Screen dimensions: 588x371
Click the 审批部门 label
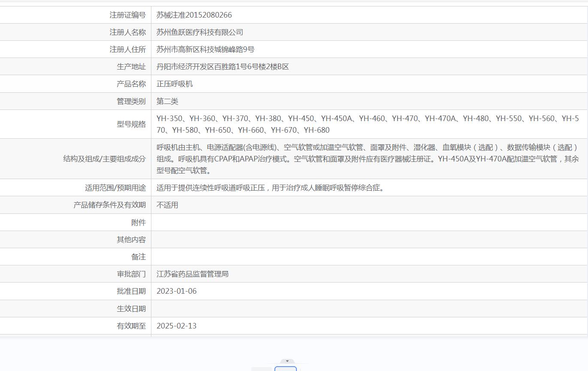coord(131,274)
